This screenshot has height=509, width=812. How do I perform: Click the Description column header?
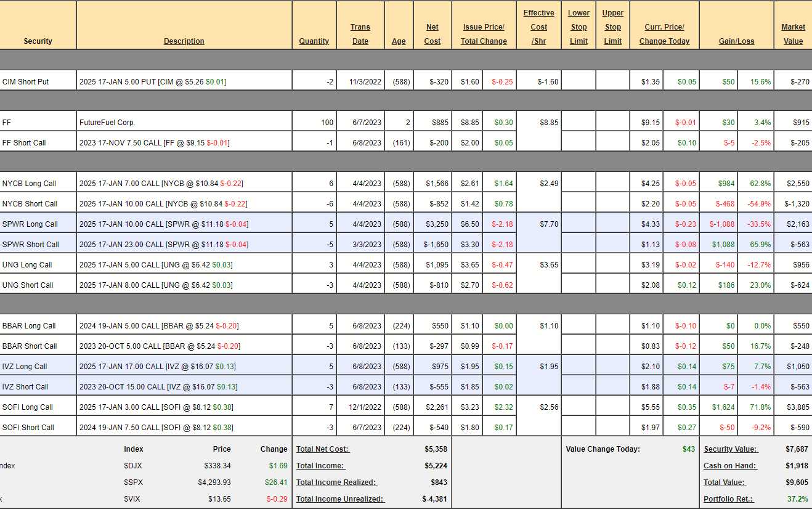tap(184, 41)
